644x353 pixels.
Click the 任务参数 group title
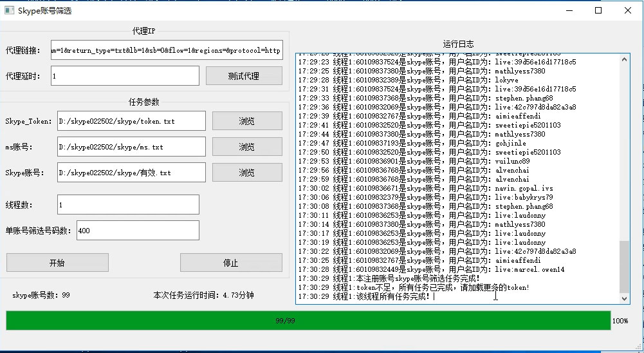(143, 102)
